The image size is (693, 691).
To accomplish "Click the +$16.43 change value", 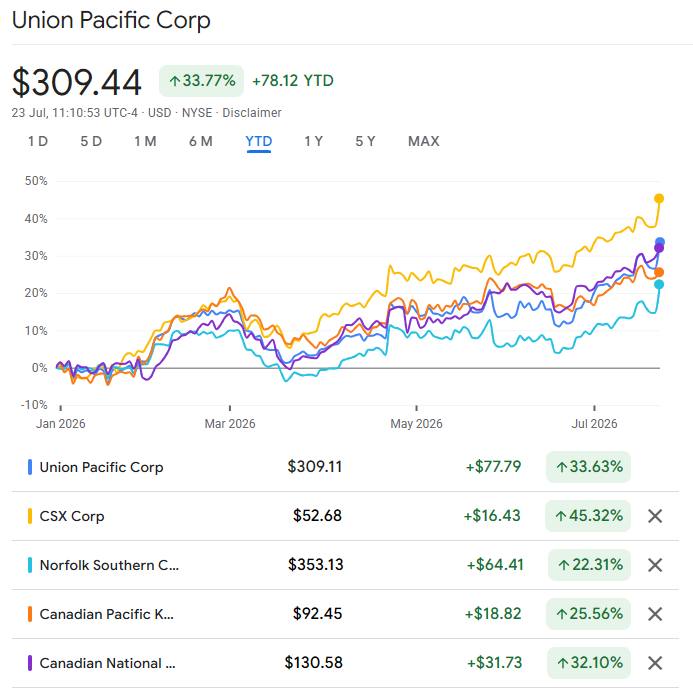I will pyautogui.click(x=492, y=515).
